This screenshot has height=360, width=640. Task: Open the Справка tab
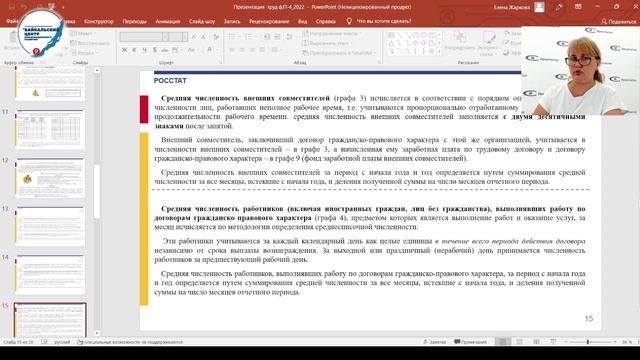pyautogui.click(x=325, y=21)
